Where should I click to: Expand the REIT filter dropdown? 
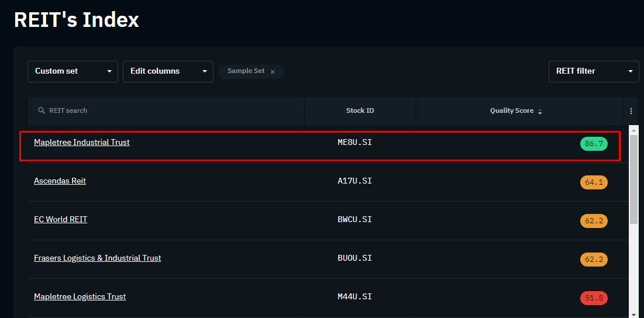click(594, 71)
